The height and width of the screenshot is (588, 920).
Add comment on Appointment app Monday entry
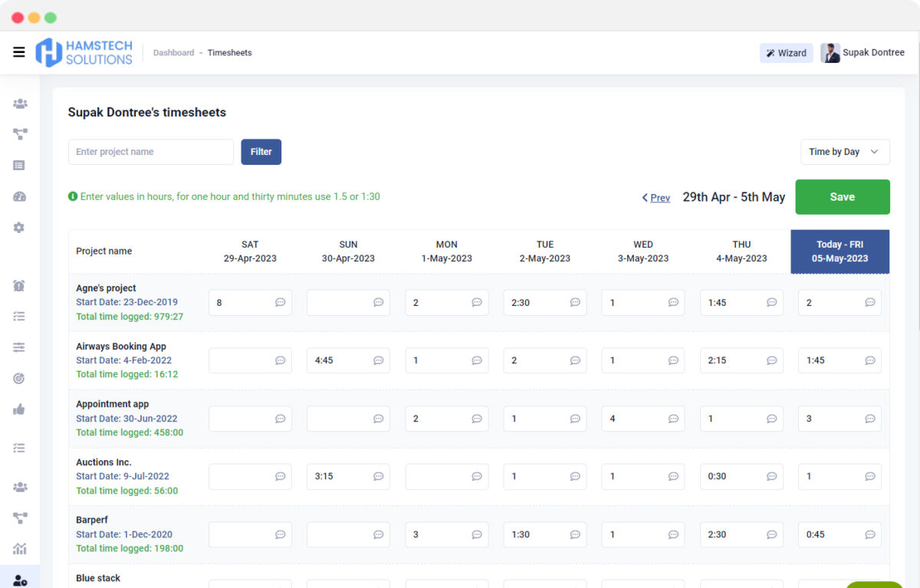(x=476, y=419)
